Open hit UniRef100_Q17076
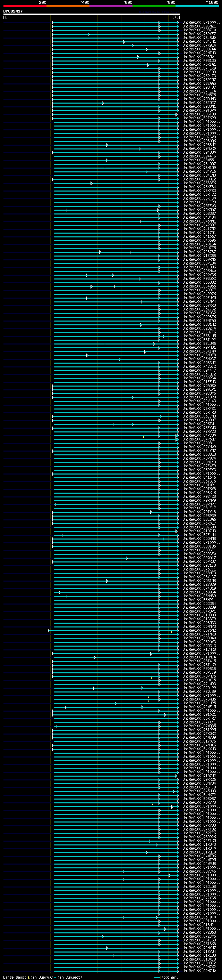 pos(199,742)
